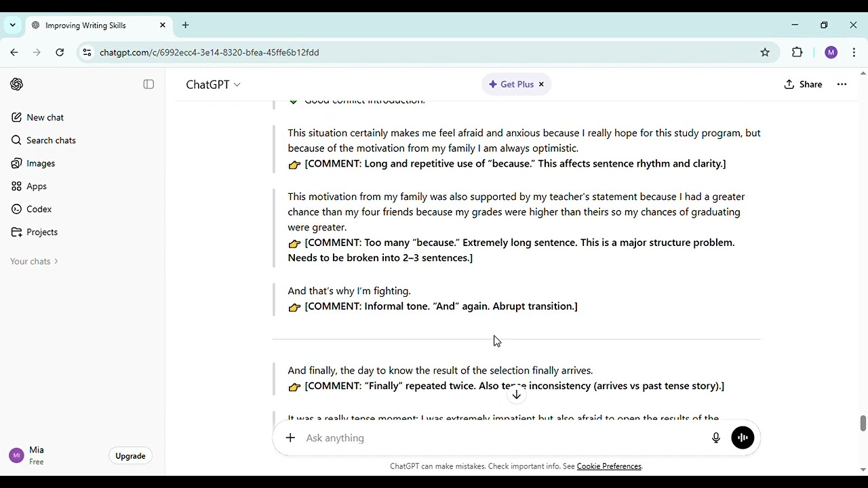Reload the page
868x488 pixels.
[60, 52]
